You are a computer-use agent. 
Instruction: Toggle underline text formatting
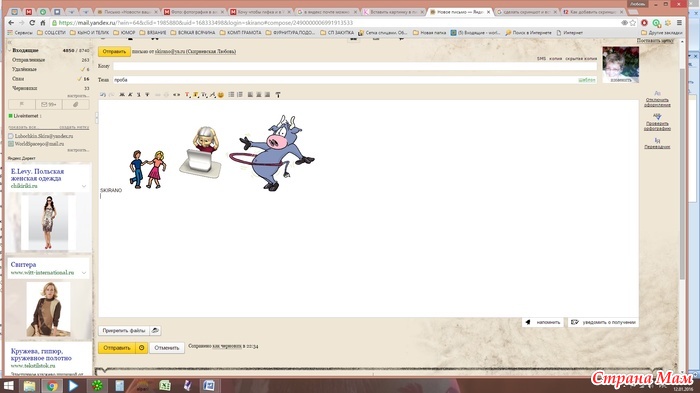click(139, 95)
